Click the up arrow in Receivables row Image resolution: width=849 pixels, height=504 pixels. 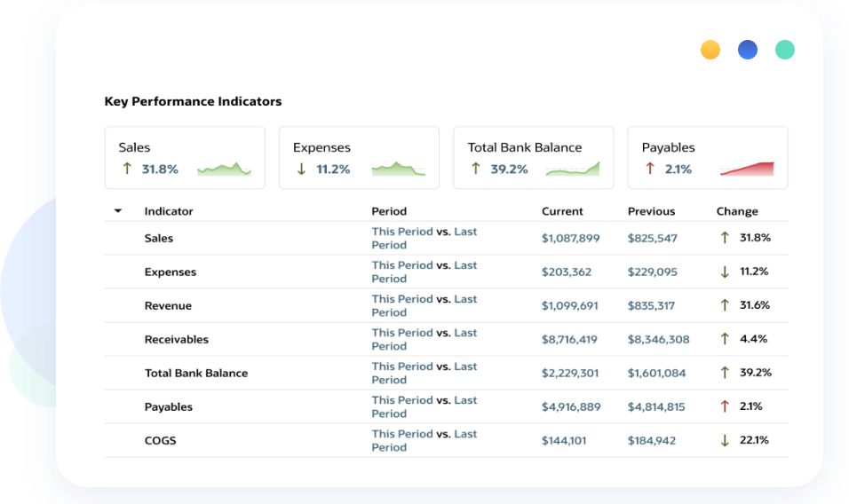tap(725, 339)
